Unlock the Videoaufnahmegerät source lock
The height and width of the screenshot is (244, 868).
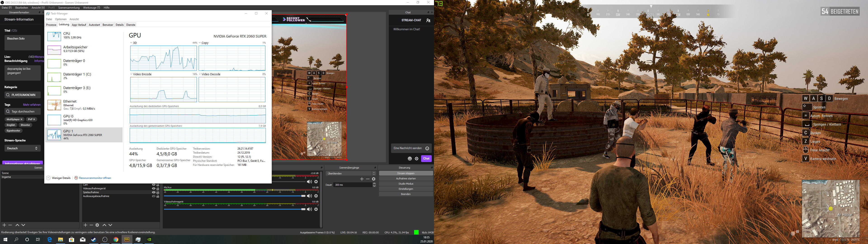pos(158,188)
